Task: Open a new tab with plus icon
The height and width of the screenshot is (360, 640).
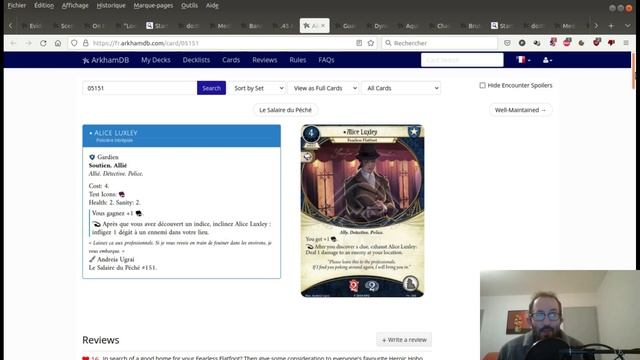Action: coord(611,26)
